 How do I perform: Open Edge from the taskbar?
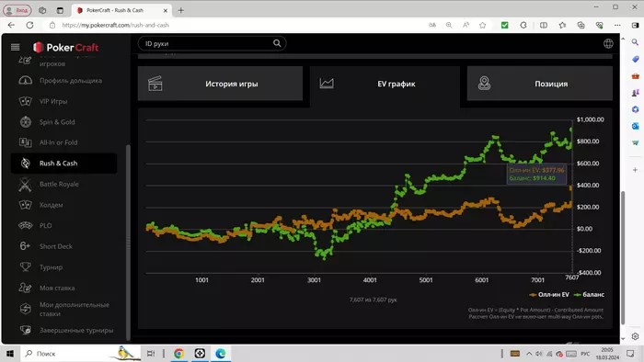[x=221, y=354]
